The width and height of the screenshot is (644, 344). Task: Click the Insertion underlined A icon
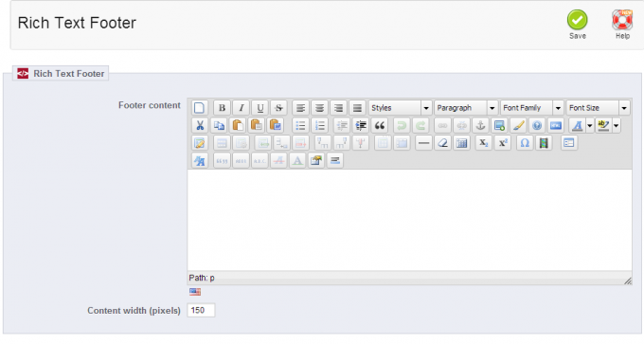(x=297, y=160)
